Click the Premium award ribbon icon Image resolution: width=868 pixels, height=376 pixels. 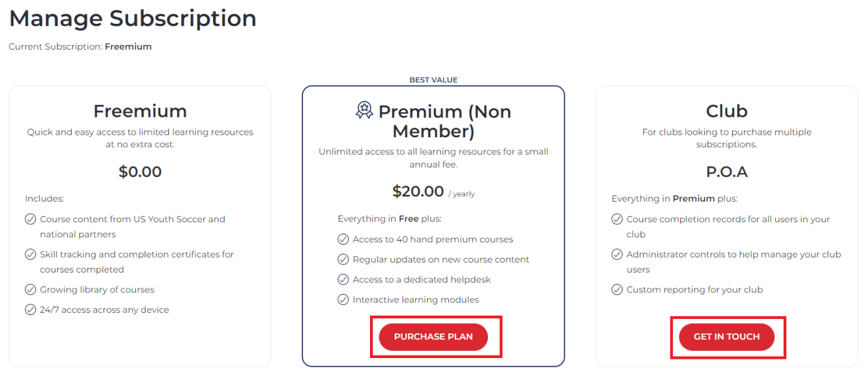click(365, 110)
